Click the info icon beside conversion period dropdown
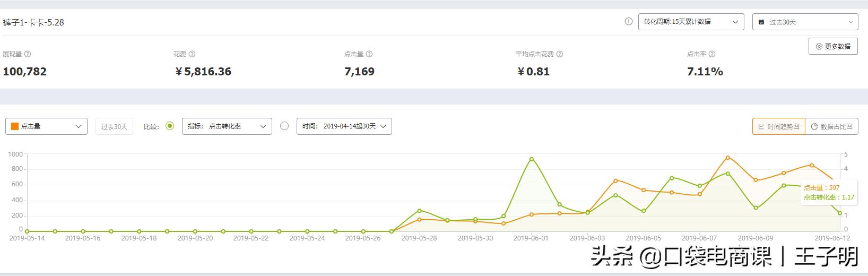Screen dimensions: 868x276 coord(629,22)
